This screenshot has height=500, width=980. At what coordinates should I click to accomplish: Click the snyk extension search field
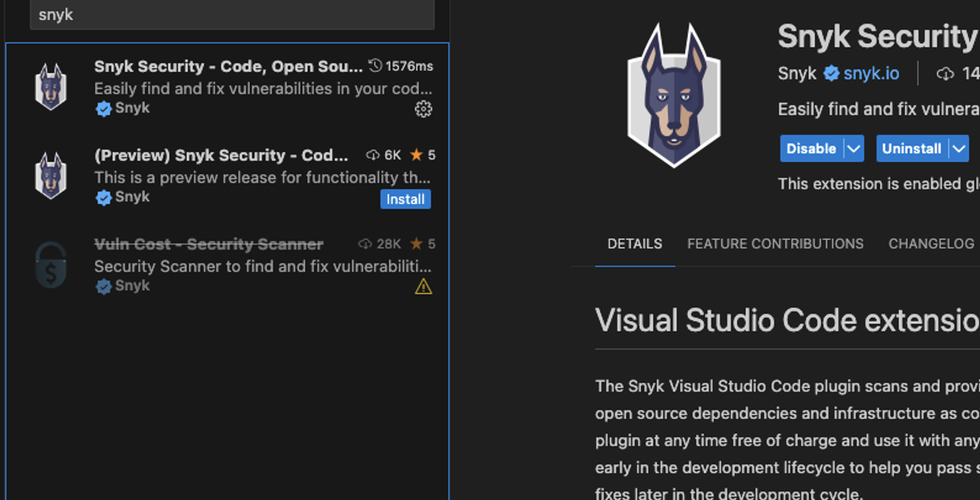click(232, 14)
